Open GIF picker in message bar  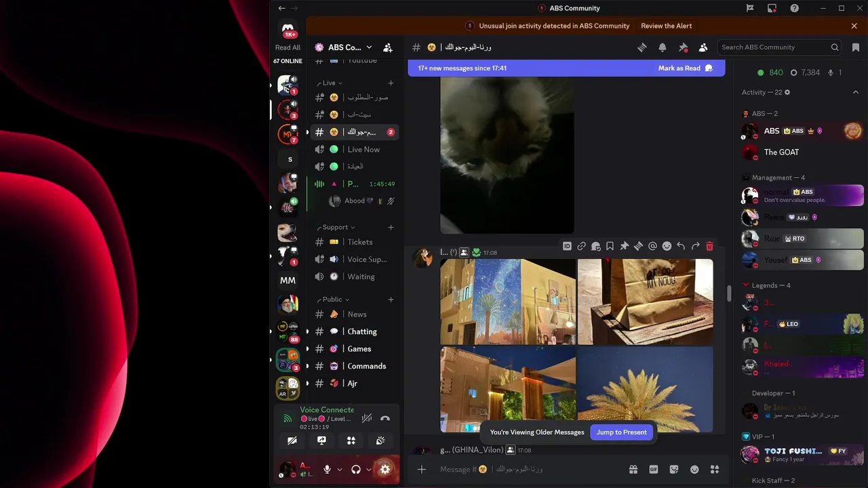point(654,469)
